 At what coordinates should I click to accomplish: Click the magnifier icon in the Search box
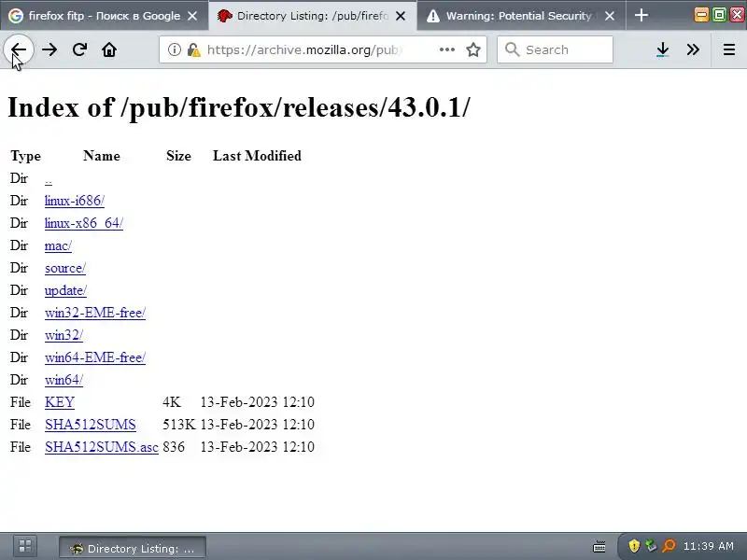[x=512, y=49]
